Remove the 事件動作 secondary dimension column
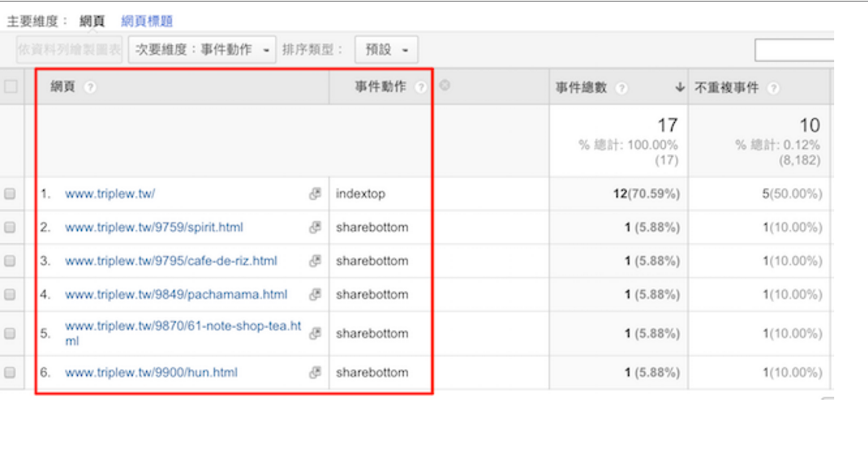This screenshot has height=455, width=868. click(444, 85)
